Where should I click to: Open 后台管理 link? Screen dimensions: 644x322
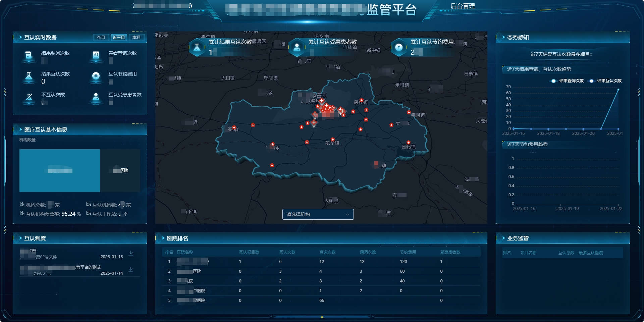point(463,6)
